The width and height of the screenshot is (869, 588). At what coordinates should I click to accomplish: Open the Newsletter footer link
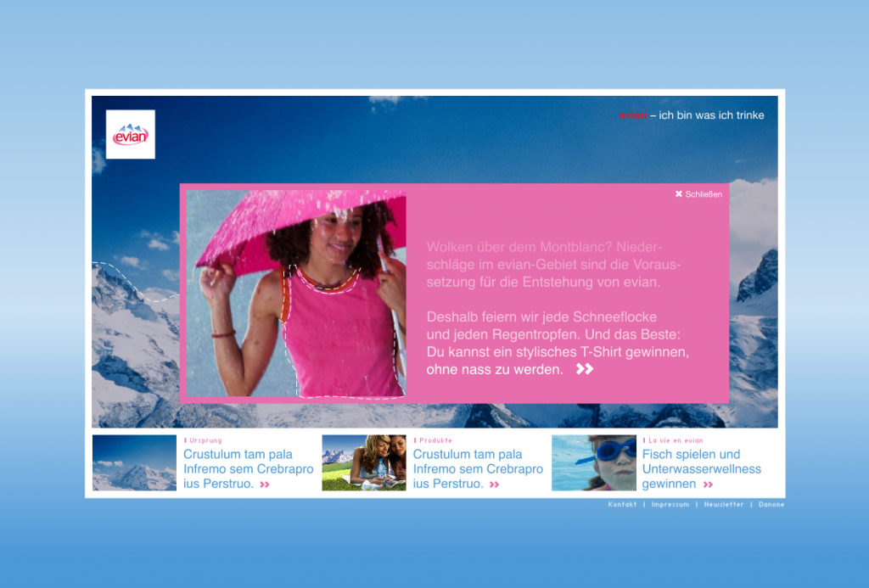[724, 504]
